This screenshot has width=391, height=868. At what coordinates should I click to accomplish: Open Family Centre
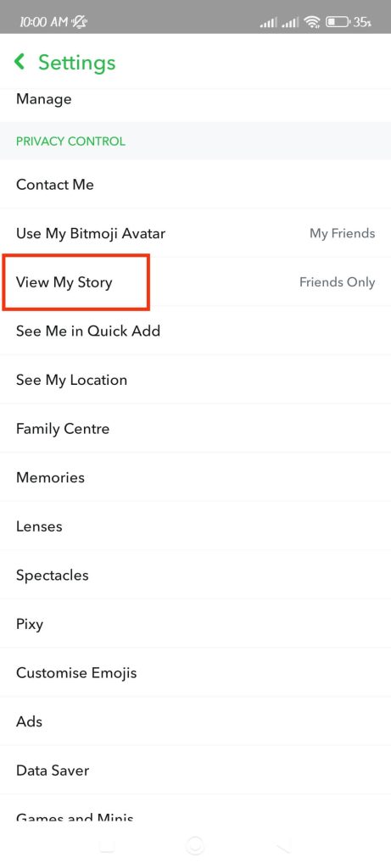[x=195, y=428]
